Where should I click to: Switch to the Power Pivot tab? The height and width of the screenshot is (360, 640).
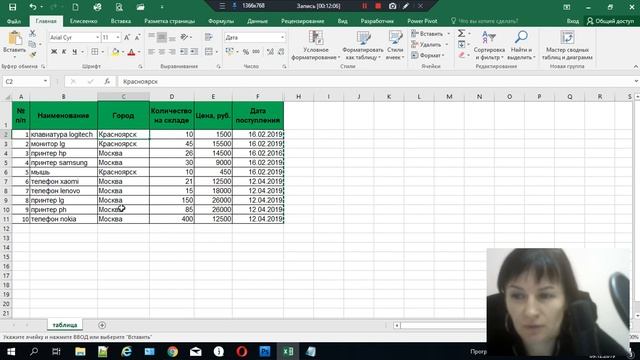point(422,21)
